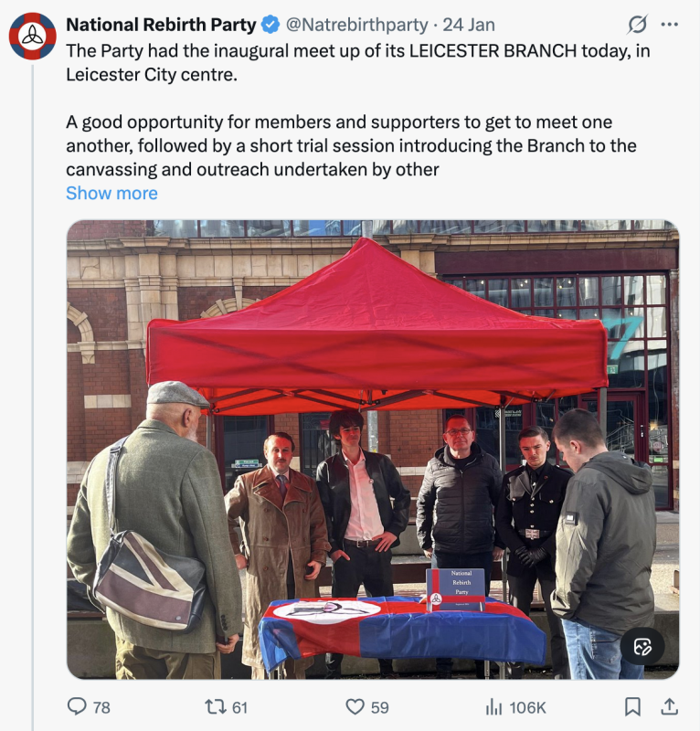Click the like count 59

pos(379,707)
